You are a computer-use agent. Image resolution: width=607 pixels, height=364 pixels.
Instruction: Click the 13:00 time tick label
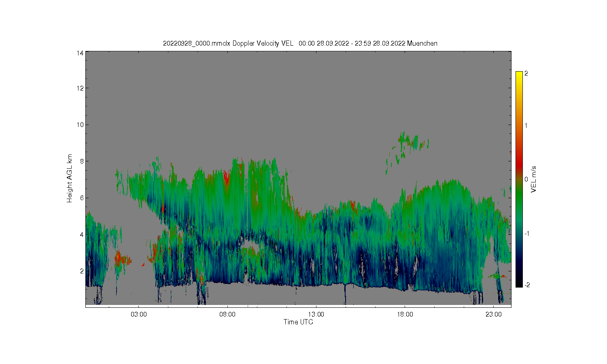pos(316,314)
